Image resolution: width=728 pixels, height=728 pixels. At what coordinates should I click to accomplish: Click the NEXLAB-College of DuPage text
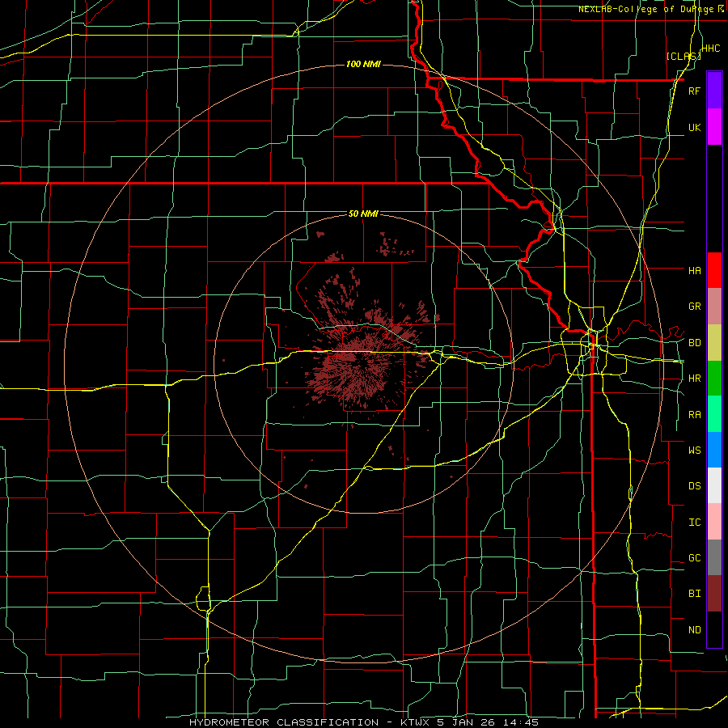pos(646,9)
